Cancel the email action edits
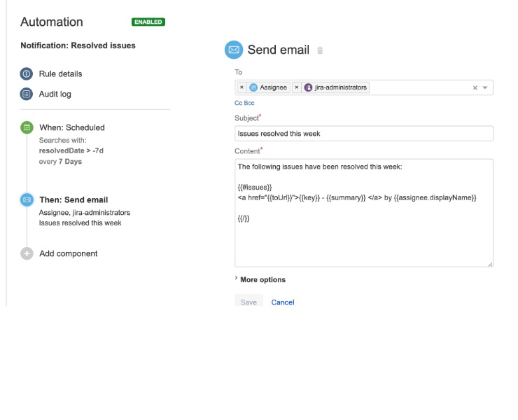The image size is (518, 420). click(283, 302)
